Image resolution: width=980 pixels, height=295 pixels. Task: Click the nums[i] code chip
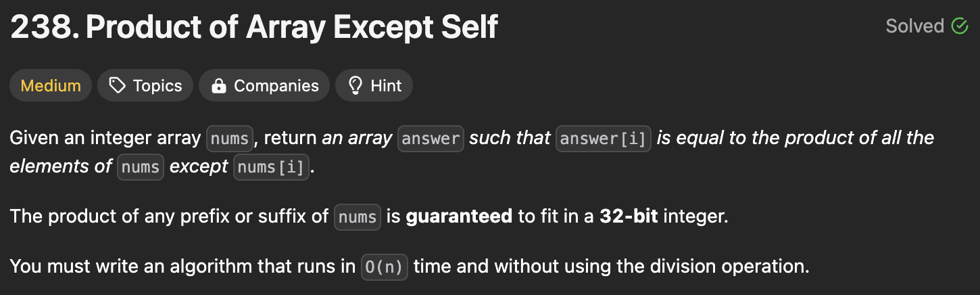(x=272, y=166)
